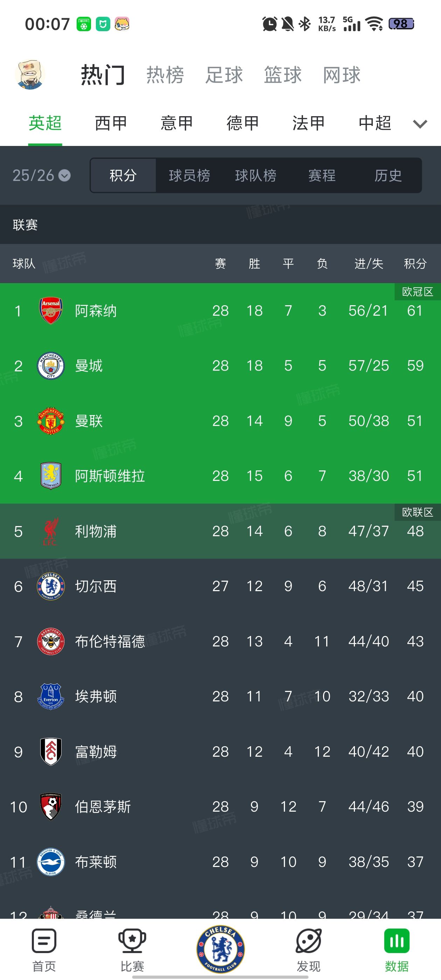441x980 pixels.
Task: Select the 足球 top tab
Action: (x=224, y=75)
